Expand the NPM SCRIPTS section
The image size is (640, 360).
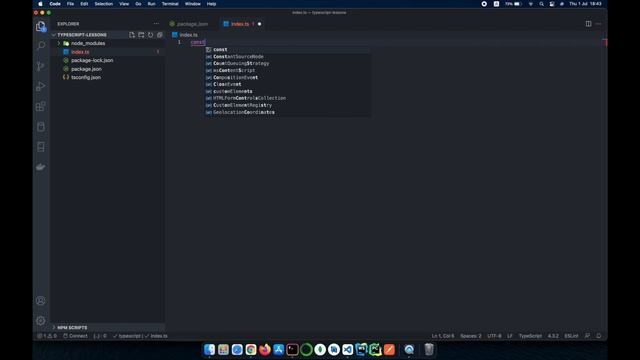pyautogui.click(x=108, y=327)
